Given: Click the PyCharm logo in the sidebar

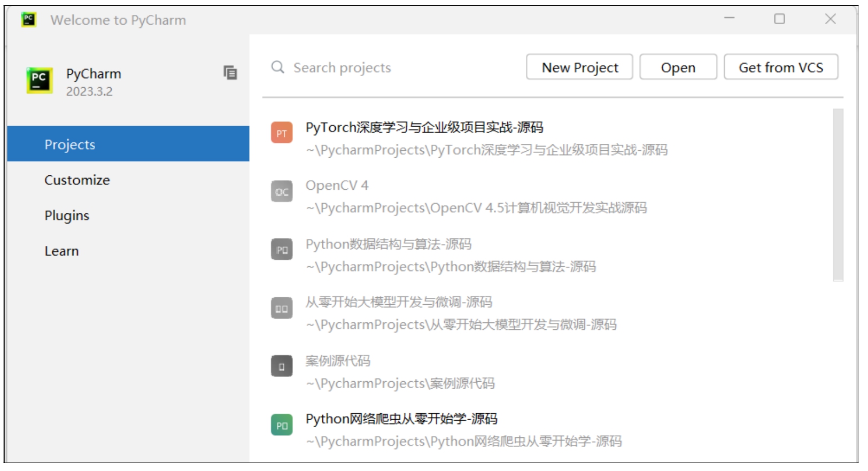Looking at the screenshot, I should (40, 81).
